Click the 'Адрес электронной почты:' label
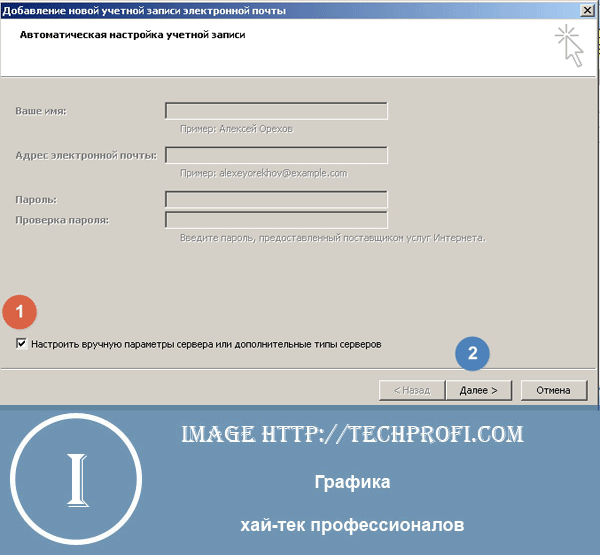 tap(86, 155)
